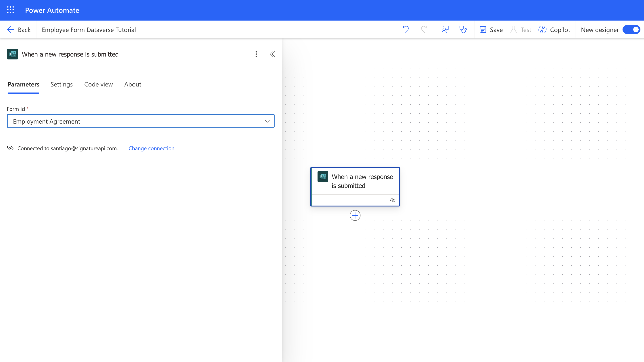Viewport: 644px width, 362px height.
Task: Go Back to previous page
Action: 19,29
